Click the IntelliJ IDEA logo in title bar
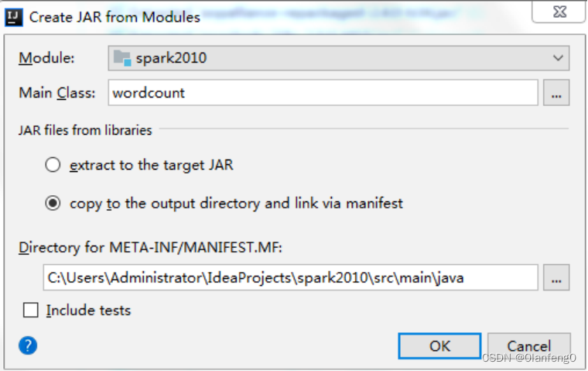The image size is (588, 371). 13,17
